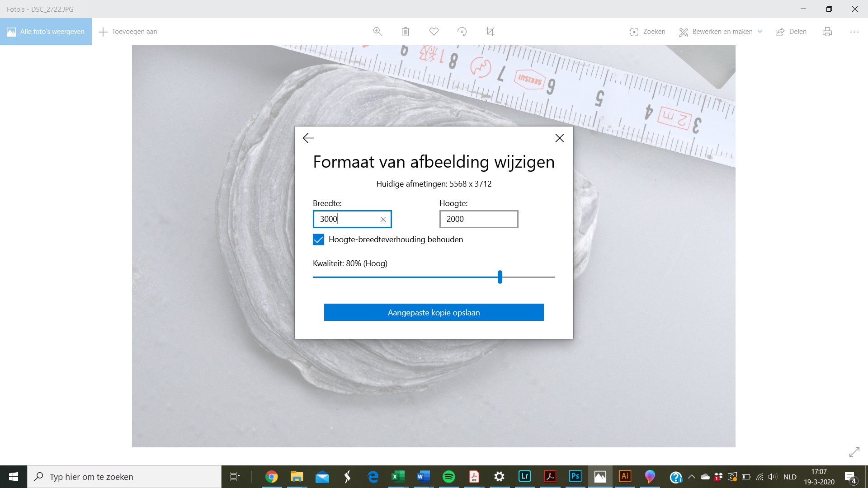868x488 pixels.
Task: Click the print icon
Action: click(827, 32)
